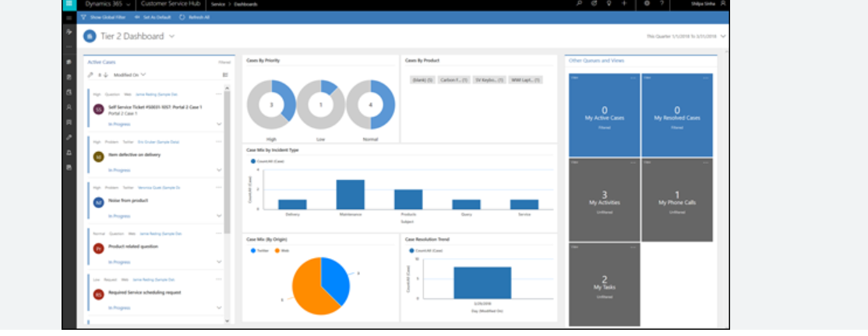Click the Active Cases list scrollbar down arrow
The image size is (868, 336).
[227, 320]
